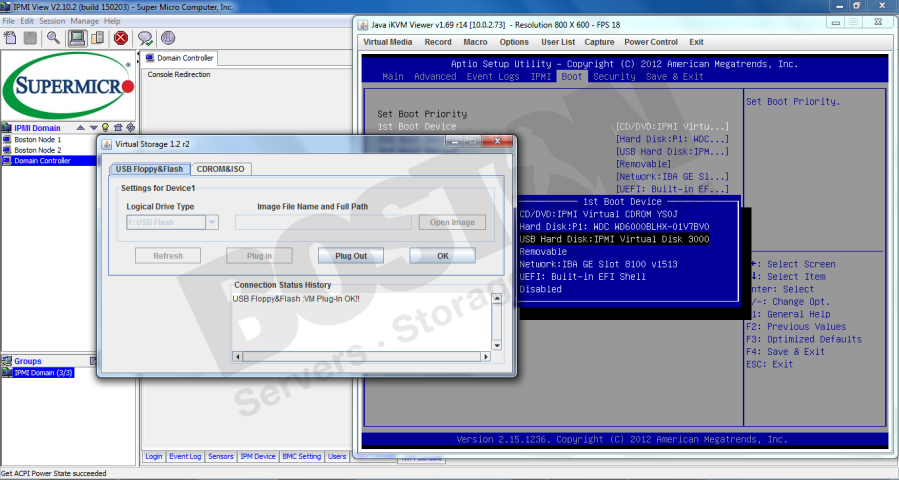Open the Power Control menu in iKVM Viewer

coord(651,42)
